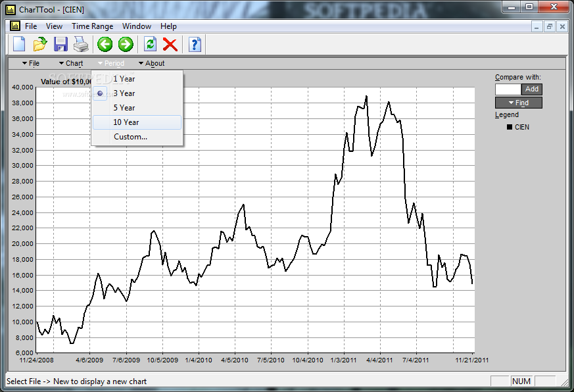
Task: Go back with the green left arrow
Action: click(x=105, y=44)
